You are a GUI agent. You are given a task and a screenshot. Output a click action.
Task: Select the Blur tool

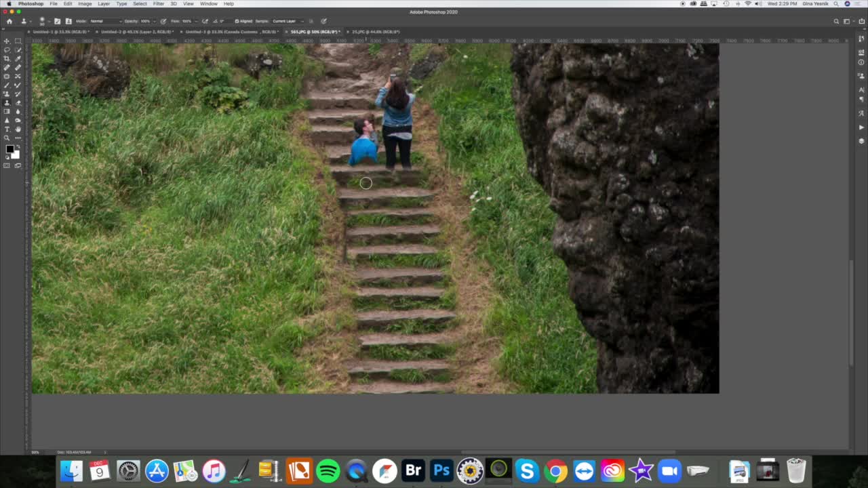point(18,111)
